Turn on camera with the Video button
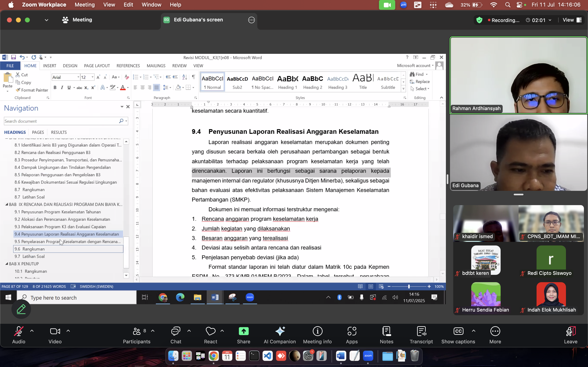The height and width of the screenshot is (367, 588). pos(55,335)
